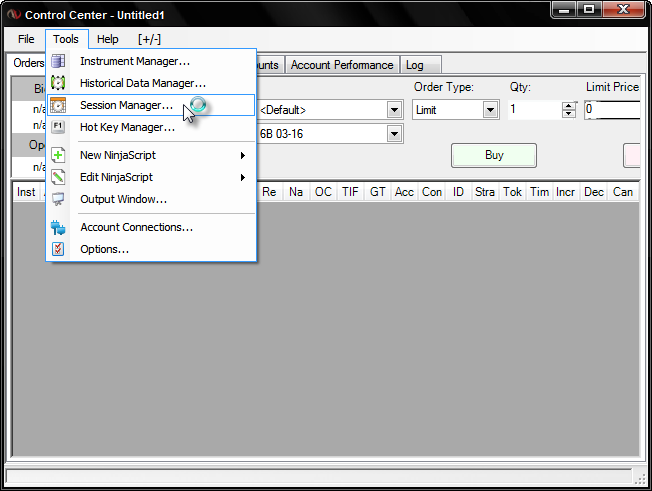This screenshot has width=652, height=491.
Task: Decrease Qty with the down stepper
Action: [x=568, y=114]
